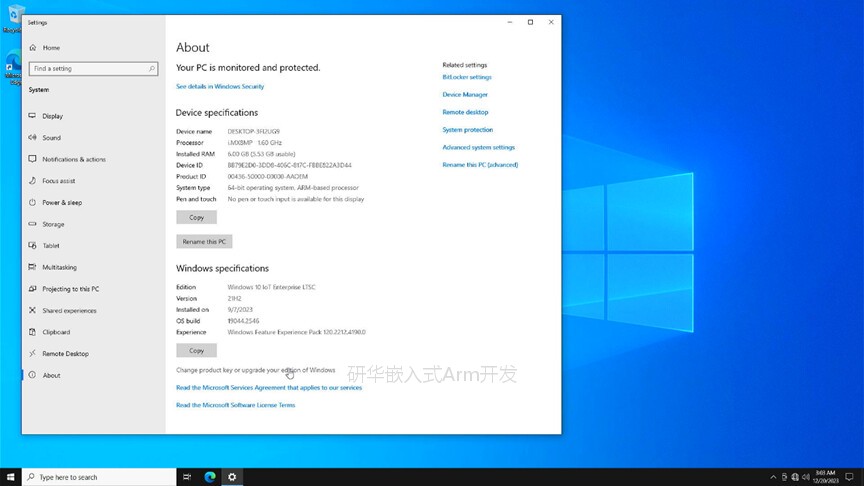Open Remote Desktop sidebar entry
The height and width of the screenshot is (486, 864).
click(x=65, y=354)
